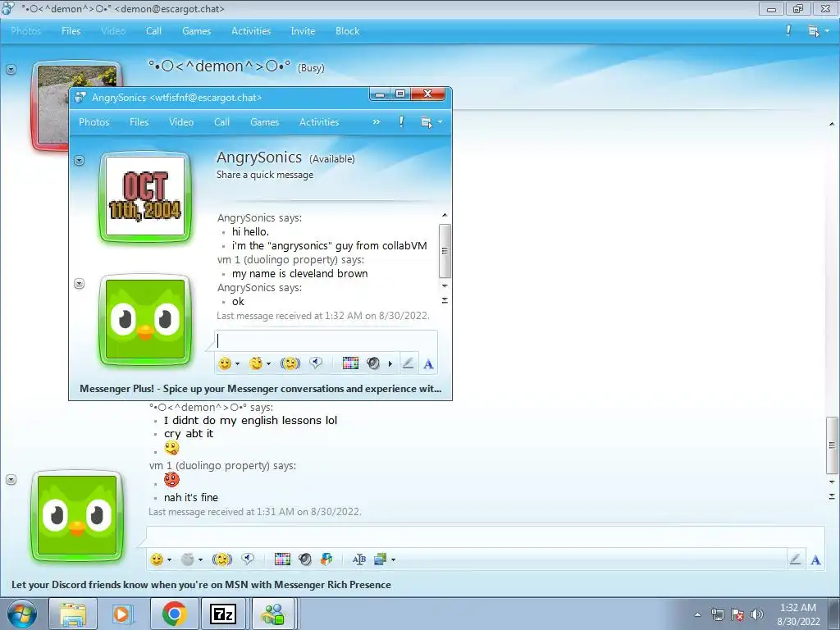Send a nudge in demon chat
Viewport: 840px width, 630px height.
221,559
